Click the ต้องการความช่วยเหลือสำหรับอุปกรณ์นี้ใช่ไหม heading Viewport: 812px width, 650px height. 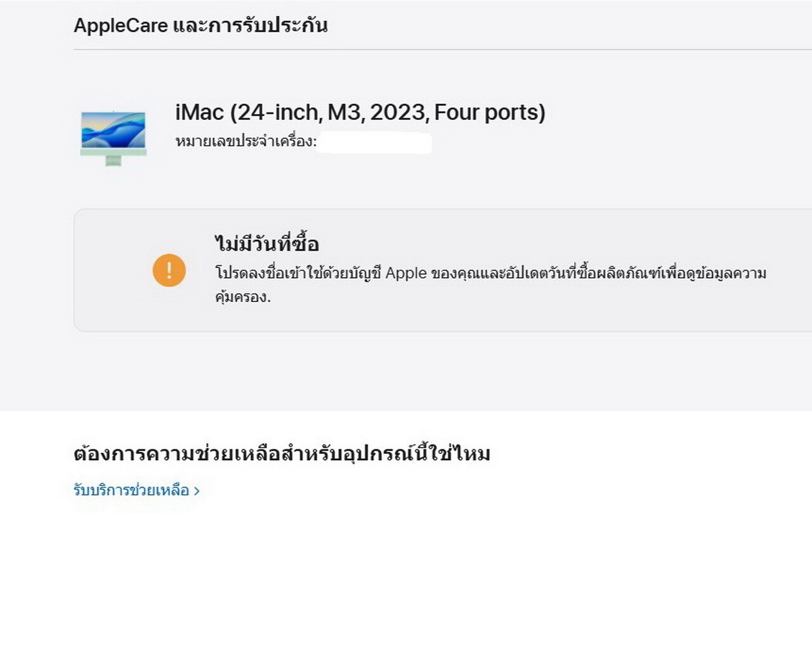pyautogui.click(x=282, y=454)
